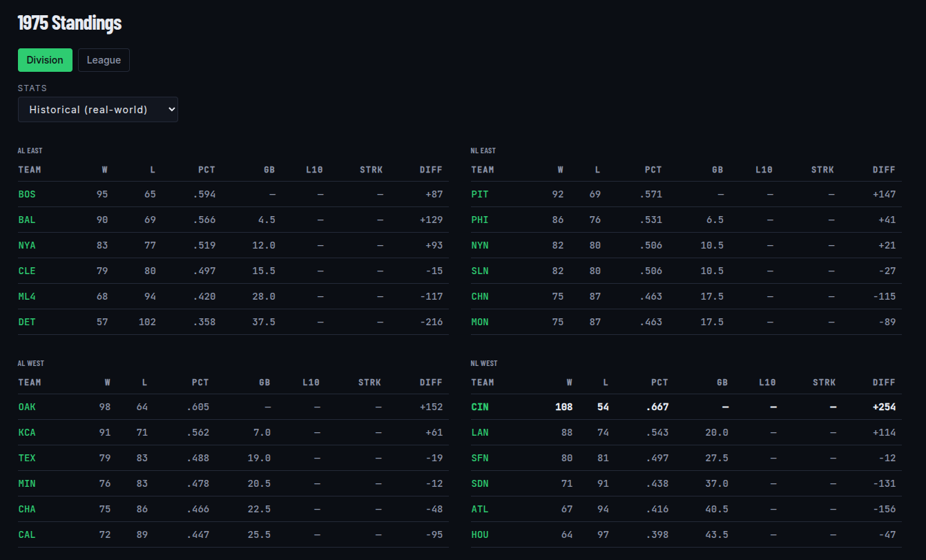
Task: Open the KCA team link
Action: click(27, 433)
